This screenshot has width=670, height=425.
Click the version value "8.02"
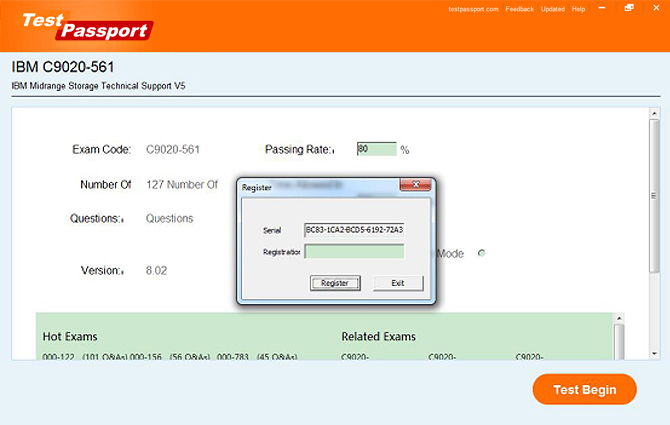156,271
